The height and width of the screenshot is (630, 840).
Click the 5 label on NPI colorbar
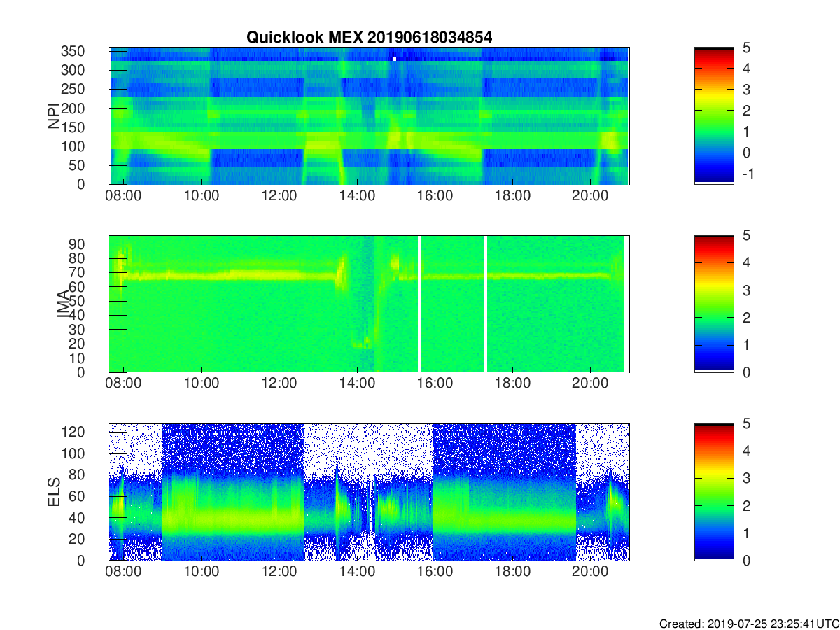pos(745,48)
